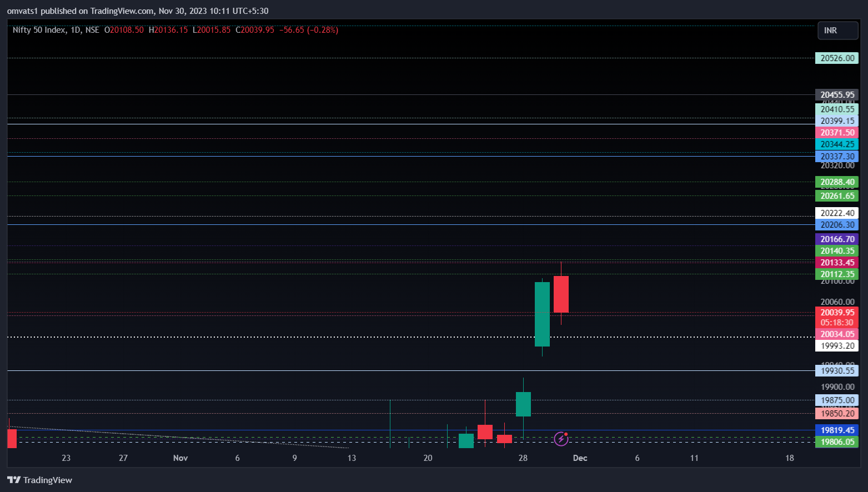Click the Nov label on time axis
The height and width of the screenshot is (492, 868).
[x=180, y=458]
